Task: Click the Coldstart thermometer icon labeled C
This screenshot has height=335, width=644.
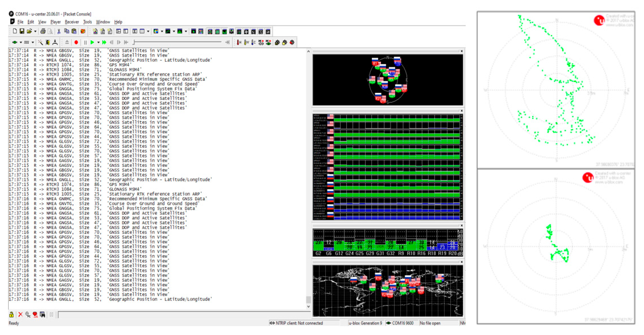Action: pyautogui.click(x=253, y=42)
